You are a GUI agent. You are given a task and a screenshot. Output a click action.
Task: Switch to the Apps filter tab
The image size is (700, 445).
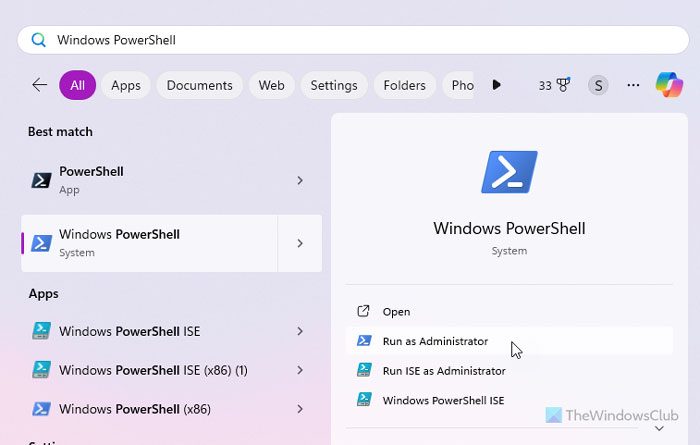[126, 85]
